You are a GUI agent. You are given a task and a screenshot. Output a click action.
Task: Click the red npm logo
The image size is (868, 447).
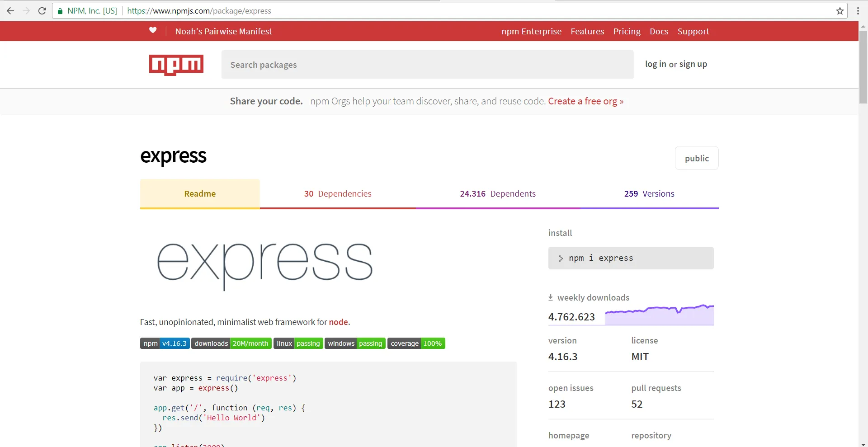click(176, 65)
